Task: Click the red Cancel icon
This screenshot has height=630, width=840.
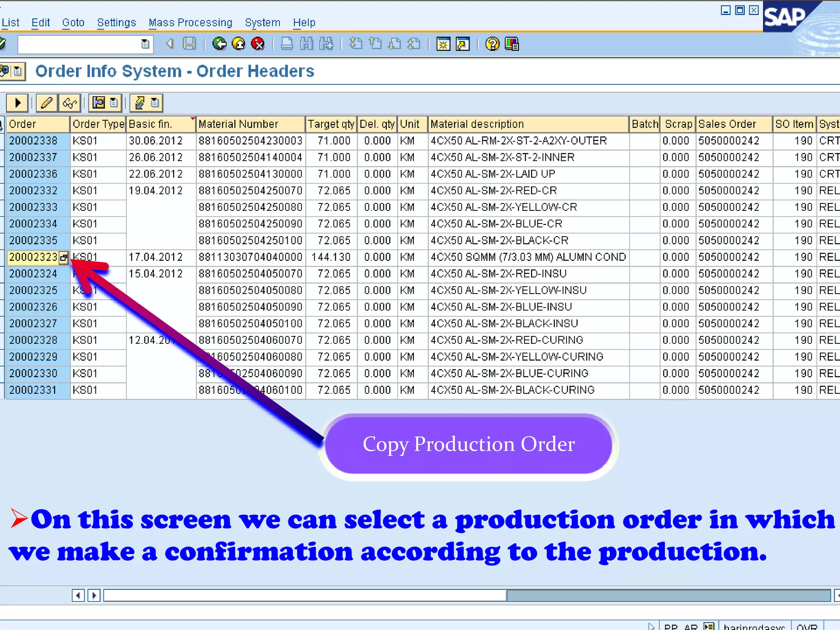Action: click(258, 43)
